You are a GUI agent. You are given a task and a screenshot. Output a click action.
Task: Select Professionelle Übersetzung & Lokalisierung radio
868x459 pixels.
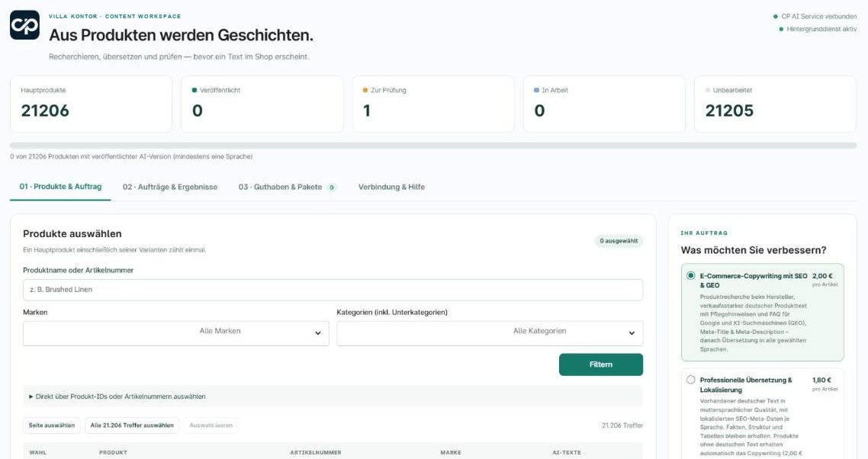pos(691,379)
